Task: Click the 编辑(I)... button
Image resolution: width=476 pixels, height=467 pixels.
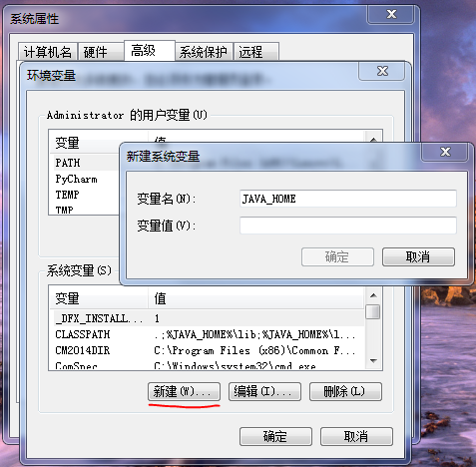Action: (264, 391)
